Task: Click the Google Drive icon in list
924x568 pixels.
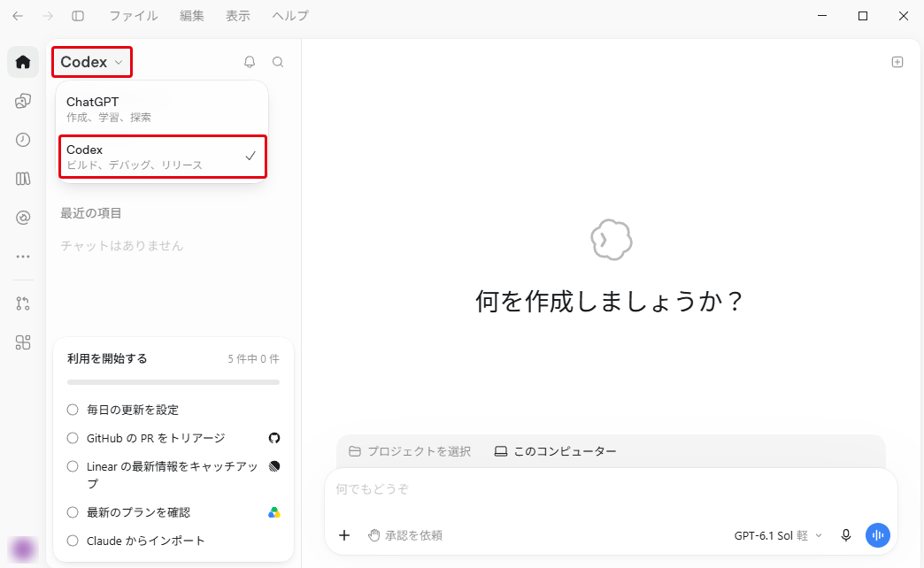Action: tap(274, 512)
